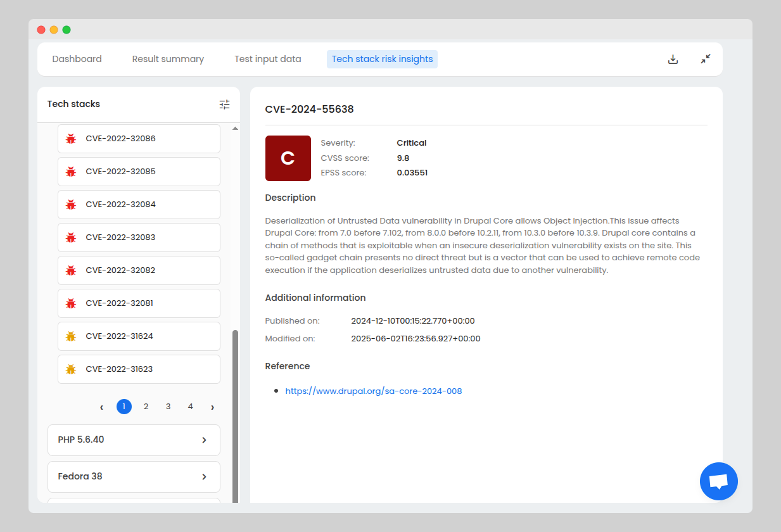
Task: Go to previous page of CVE list
Action: coord(101,407)
